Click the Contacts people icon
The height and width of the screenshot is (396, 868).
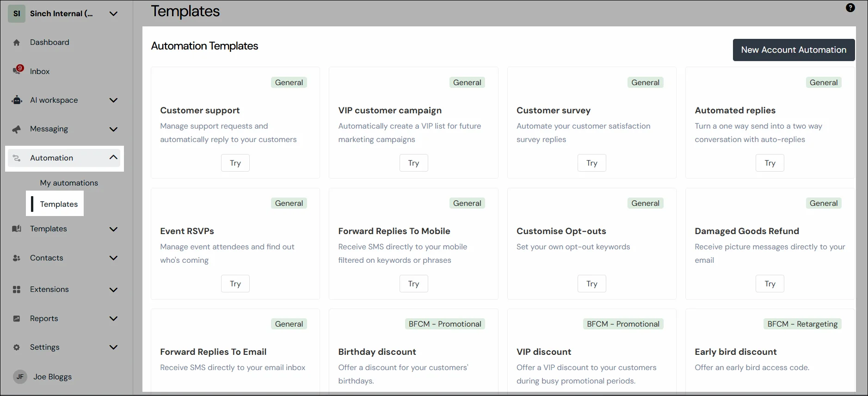click(x=17, y=258)
